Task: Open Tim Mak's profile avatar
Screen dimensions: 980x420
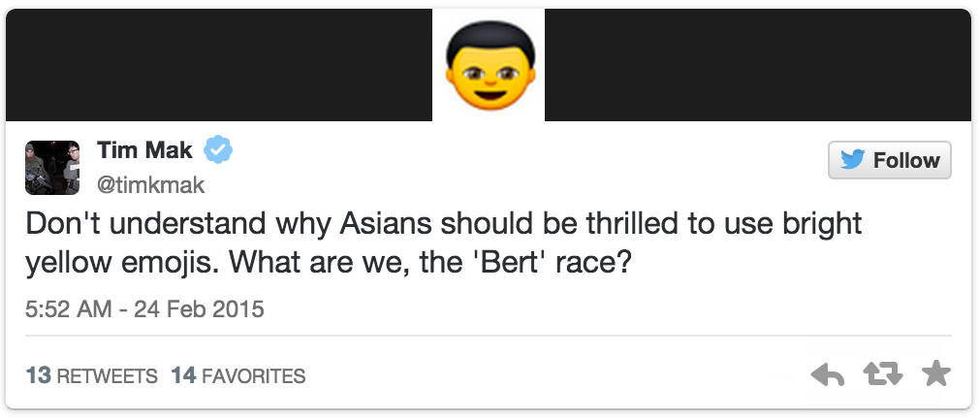Action: [x=51, y=166]
